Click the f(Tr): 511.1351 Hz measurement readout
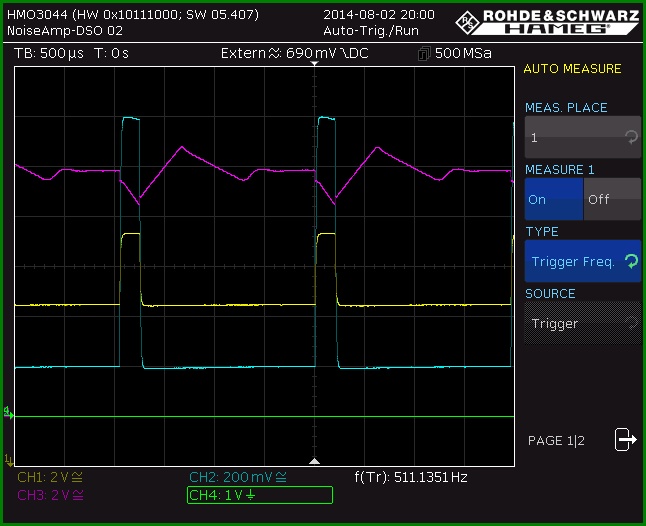This screenshot has height=526, width=646. pos(411,477)
